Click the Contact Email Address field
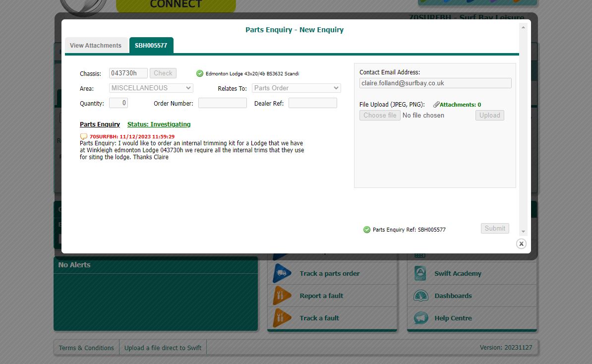This screenshot has height=364, width=592. coord(435,83)
